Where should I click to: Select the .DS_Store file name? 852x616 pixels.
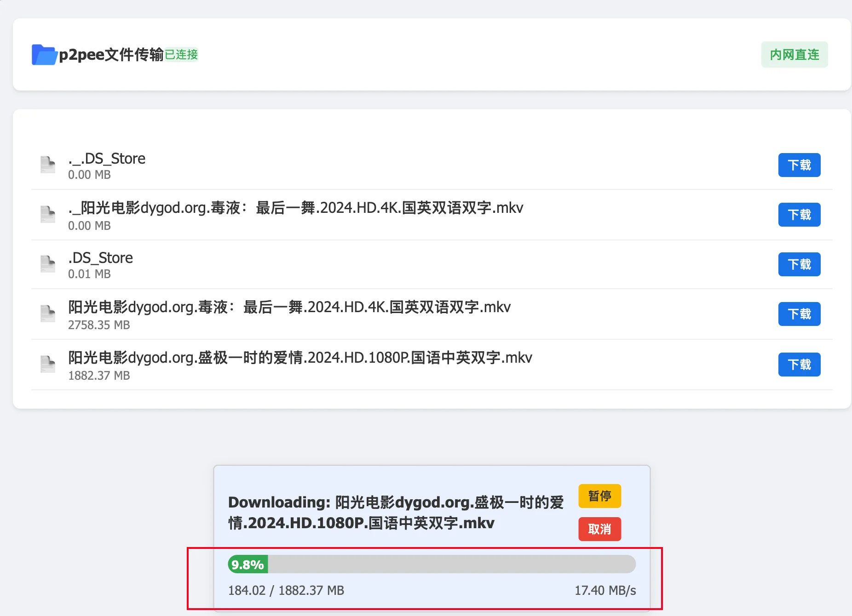pos(100,258)
